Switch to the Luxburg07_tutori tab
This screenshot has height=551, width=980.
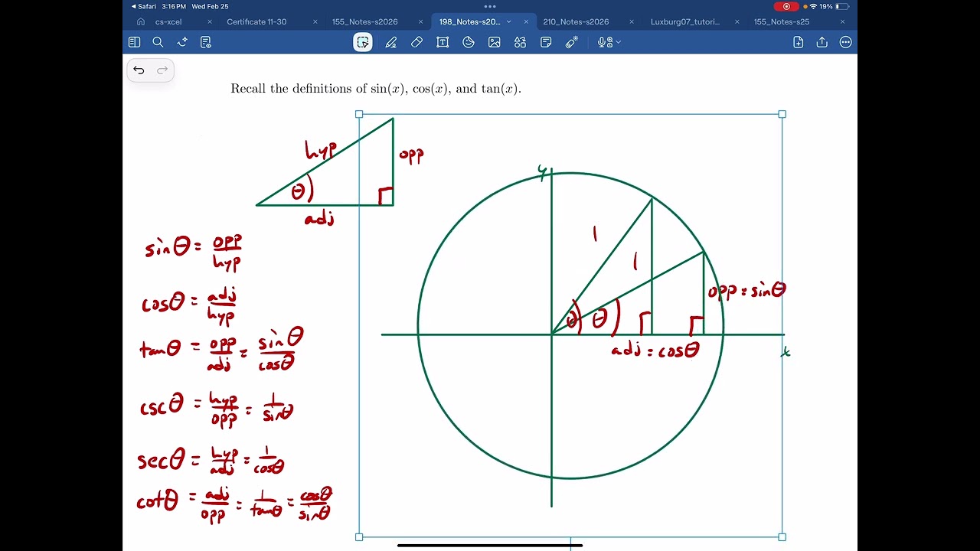[x=685, y=21]
